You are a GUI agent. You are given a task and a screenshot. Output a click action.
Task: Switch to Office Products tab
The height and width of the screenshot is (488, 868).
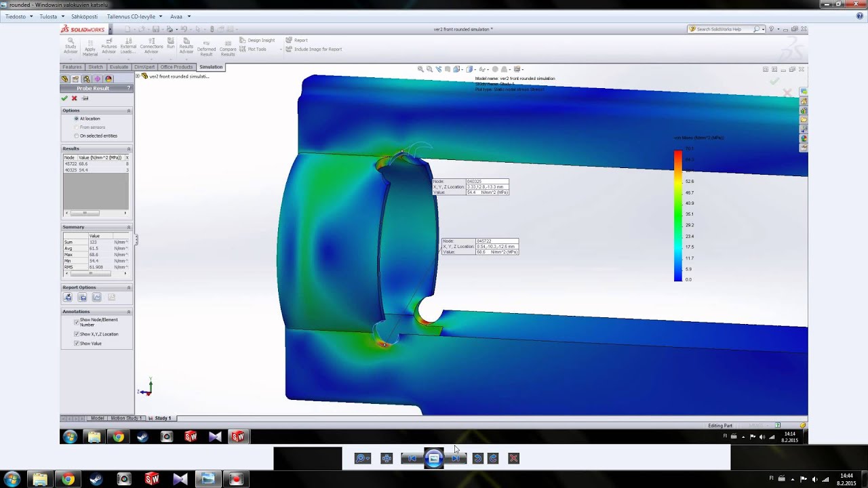point(176,67)
